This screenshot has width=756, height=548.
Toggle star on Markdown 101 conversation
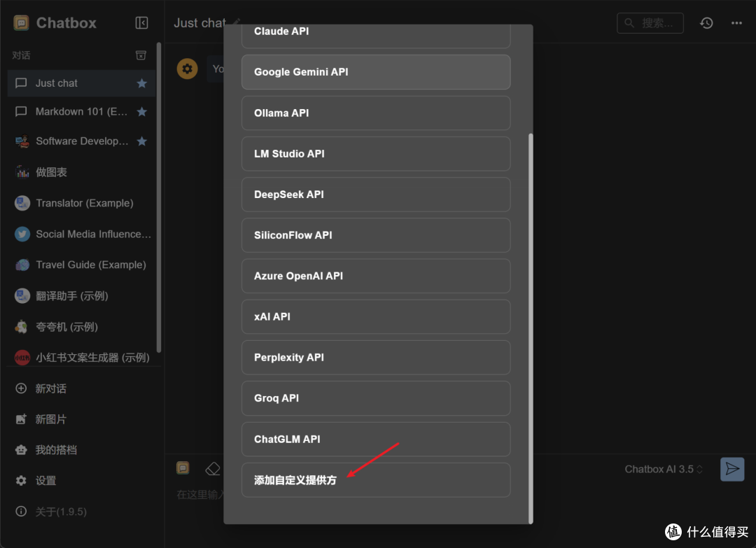click(x=141, y=112)
